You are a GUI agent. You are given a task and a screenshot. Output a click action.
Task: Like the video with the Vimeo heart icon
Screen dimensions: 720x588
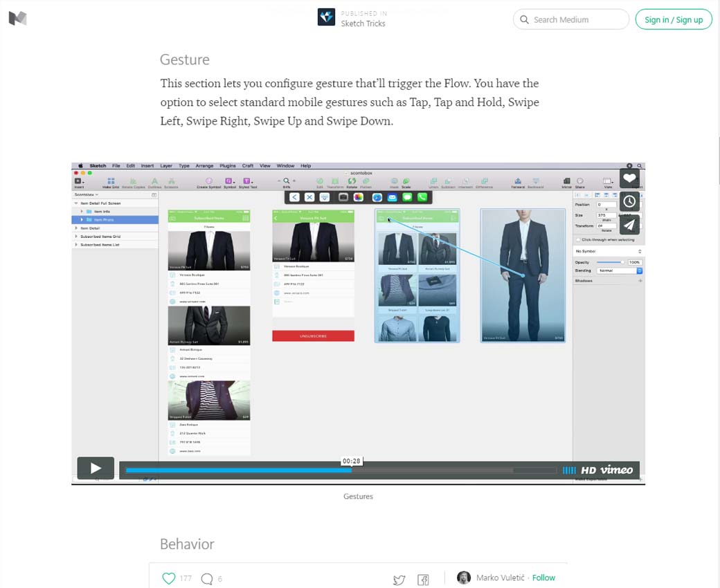[629, 178]
